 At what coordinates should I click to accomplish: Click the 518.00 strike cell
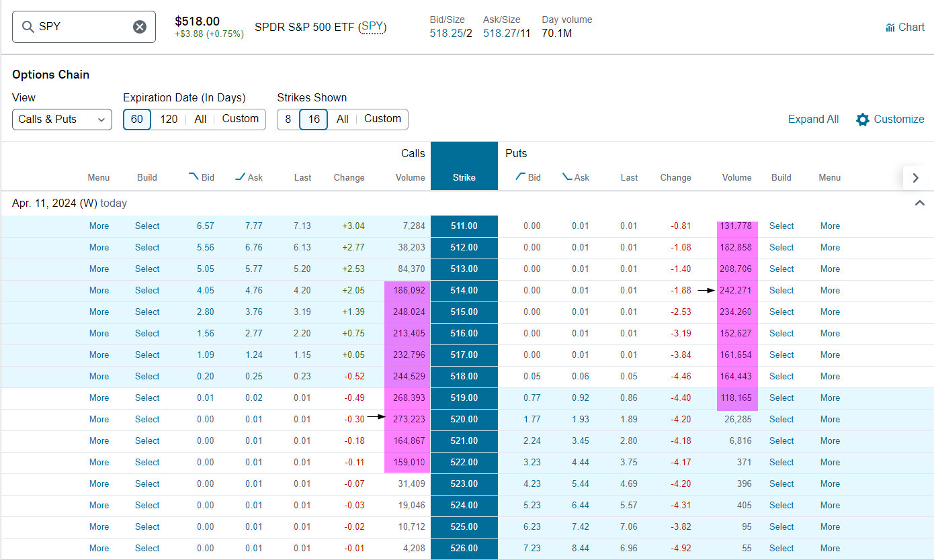[x=464, y=377]
